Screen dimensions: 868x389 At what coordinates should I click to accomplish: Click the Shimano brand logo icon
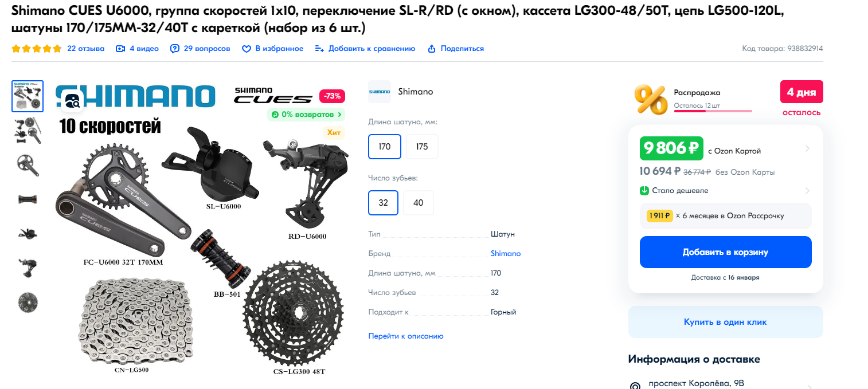click(379, 92)
